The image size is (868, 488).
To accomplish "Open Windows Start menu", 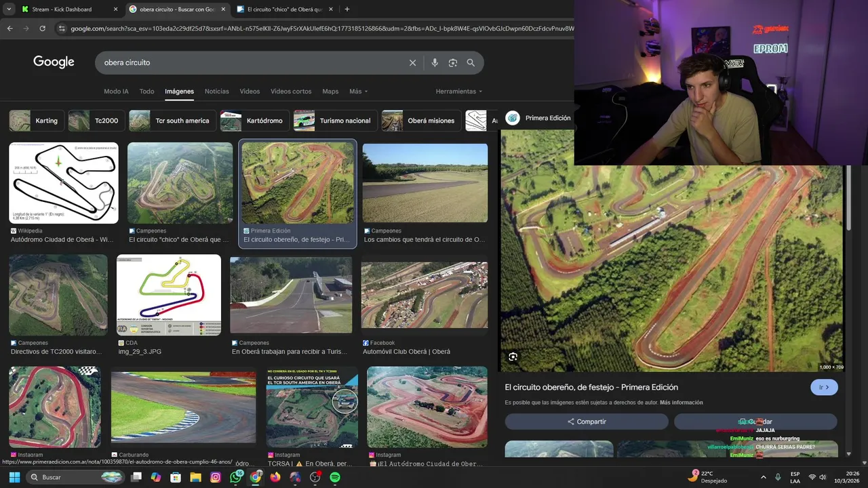I will pyautogui.click(x=14, y=477).
